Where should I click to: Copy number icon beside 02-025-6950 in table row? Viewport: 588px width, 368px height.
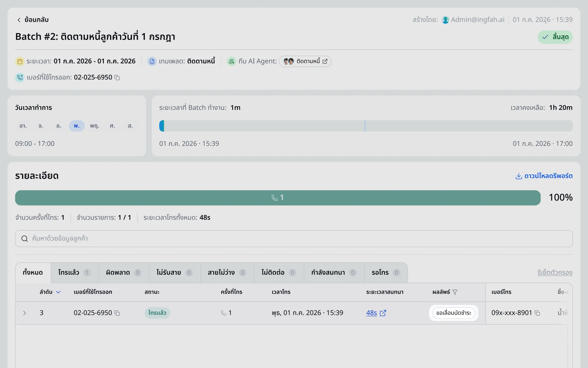tap(117, 313)
